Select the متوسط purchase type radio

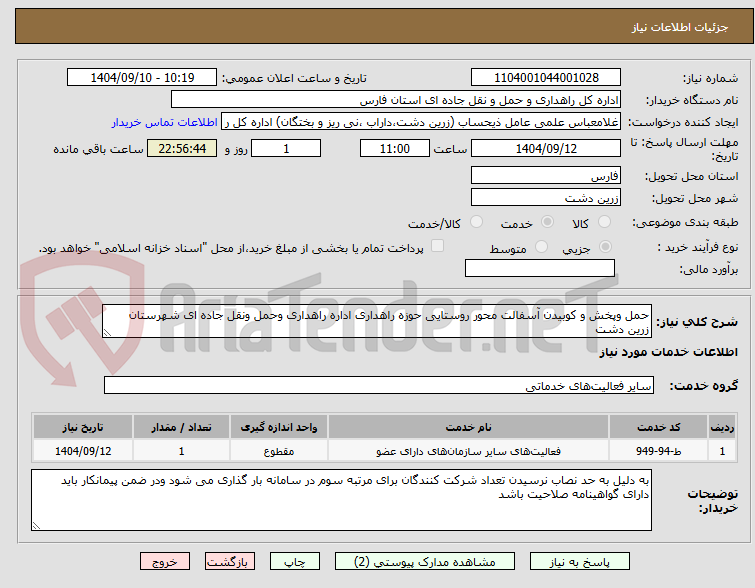coord(542,247)
